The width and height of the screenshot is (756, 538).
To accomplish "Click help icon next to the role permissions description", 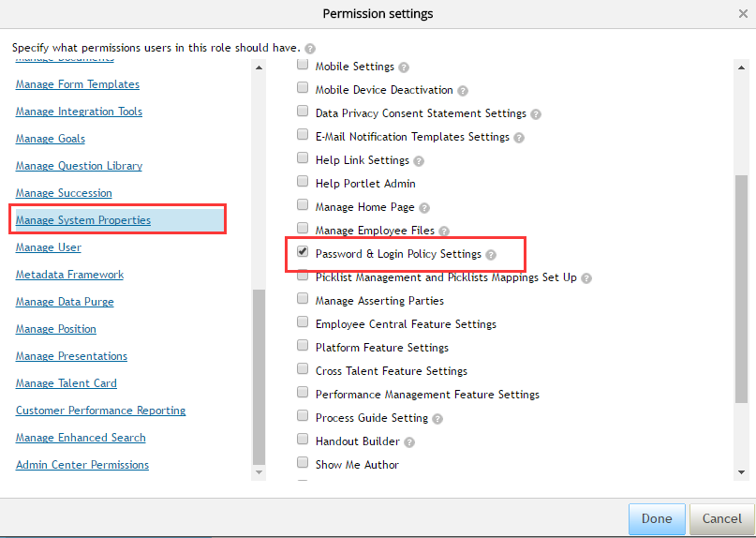I will pos(310,49).
